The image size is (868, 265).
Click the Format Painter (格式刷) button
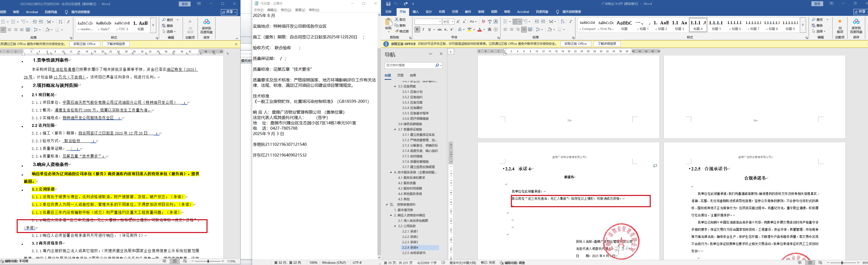coord(402,31)
